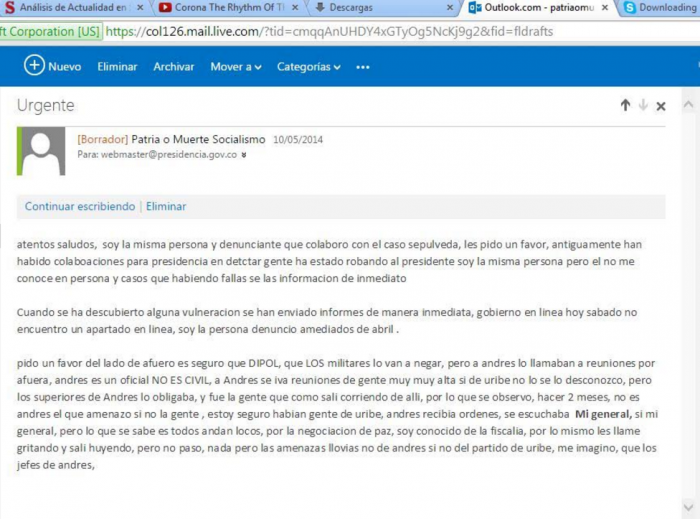The image size is (700, 519).
Task: Close the Descargas tab
Action: pyautogui.click(x=450, y=8)
